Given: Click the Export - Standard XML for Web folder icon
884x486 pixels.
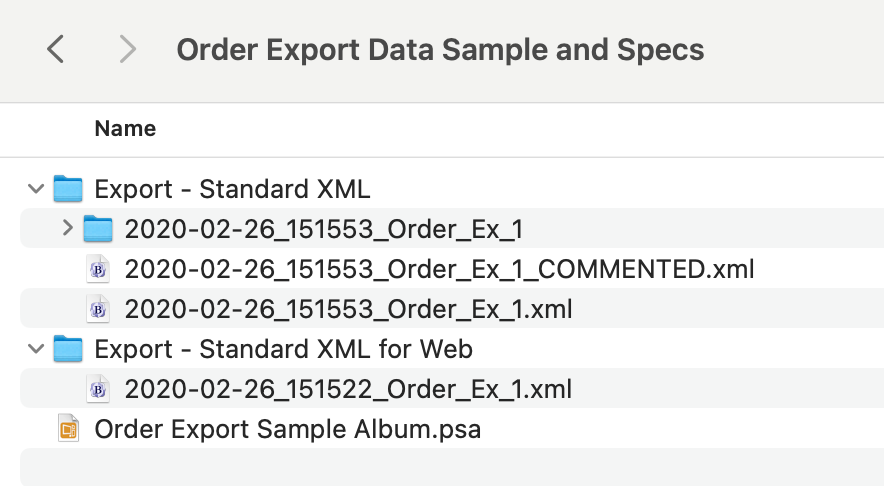Looking at the screenshot, I should coord(68,349).
